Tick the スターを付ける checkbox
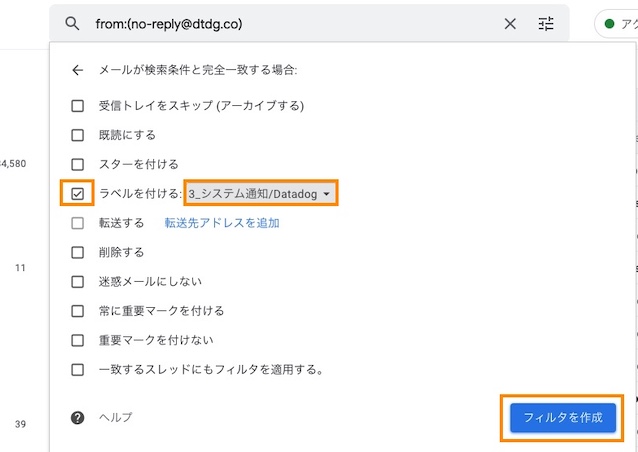 (x=77, y=164)
